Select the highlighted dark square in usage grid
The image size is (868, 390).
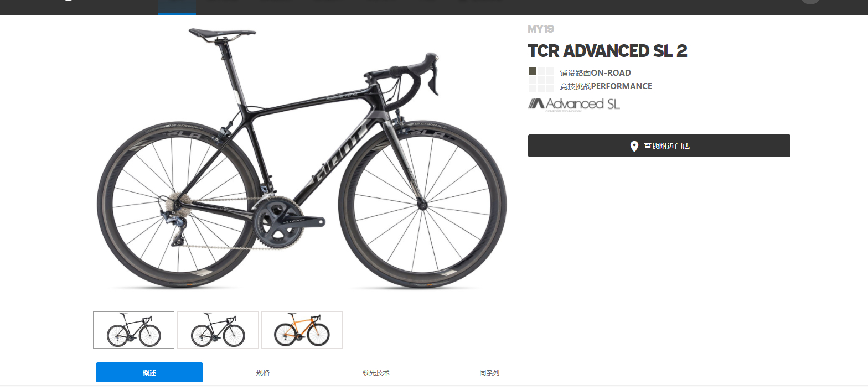[x=533, y=71]
